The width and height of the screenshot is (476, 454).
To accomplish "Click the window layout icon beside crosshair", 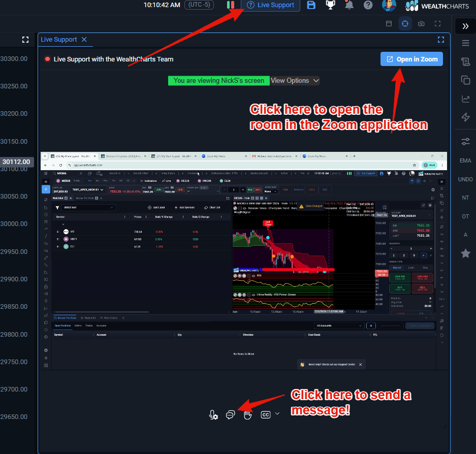I will 389,24.
